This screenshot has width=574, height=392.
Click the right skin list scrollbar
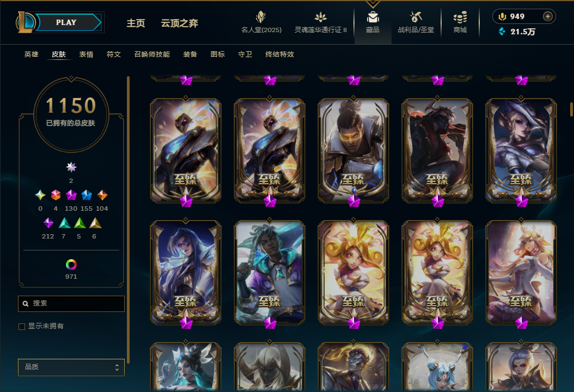[571, 109]
